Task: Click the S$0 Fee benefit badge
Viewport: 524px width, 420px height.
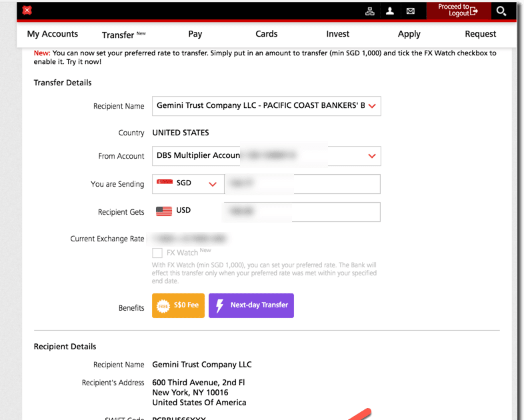Action: [x=178, y=305]
